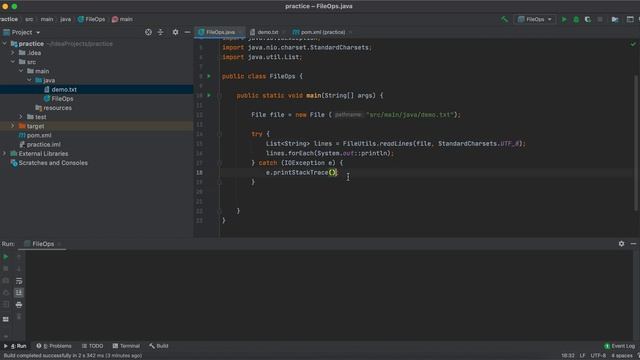
Task: Click run gutter arrow beside main method
Action: coord(209,95)
